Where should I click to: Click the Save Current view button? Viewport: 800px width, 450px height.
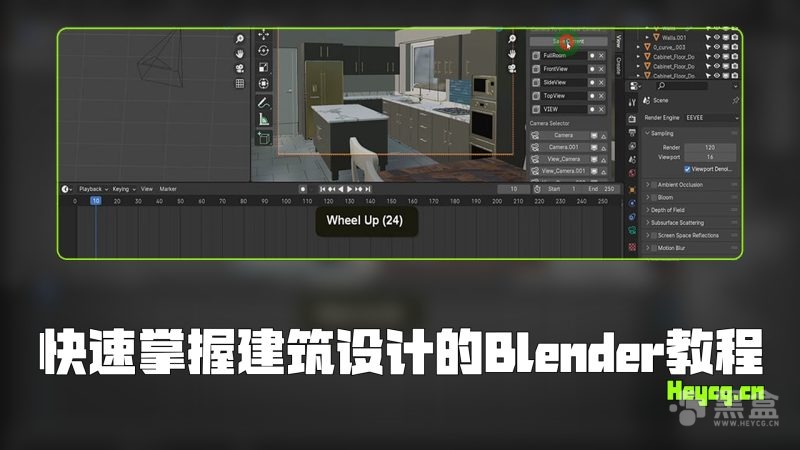pyautogui.click(x=568, y=41)
